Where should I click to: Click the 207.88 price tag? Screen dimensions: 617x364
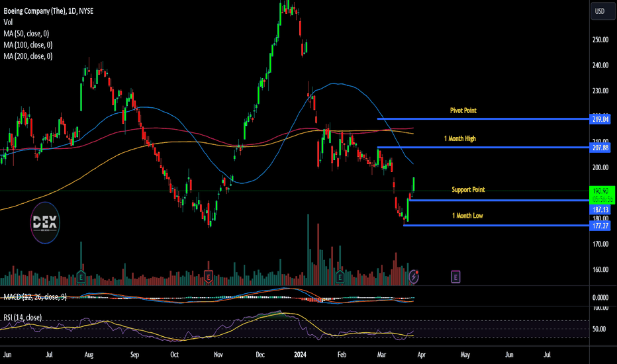600,148
